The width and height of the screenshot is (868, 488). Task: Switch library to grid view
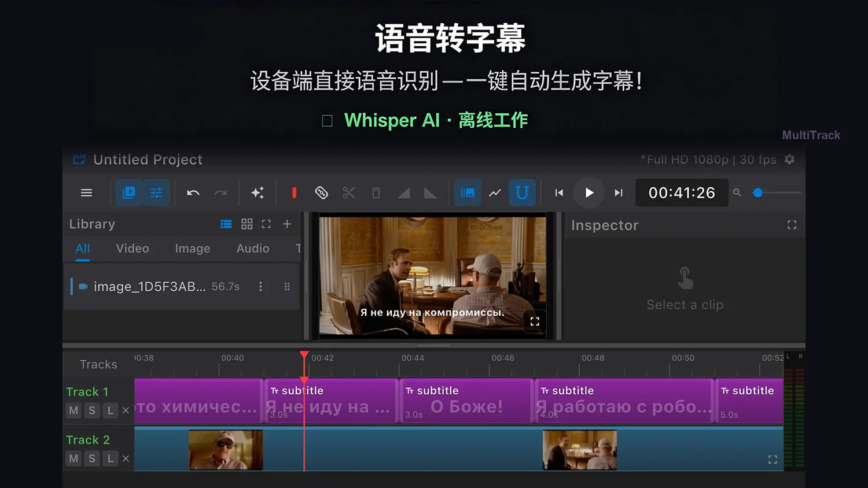[247, 224]
